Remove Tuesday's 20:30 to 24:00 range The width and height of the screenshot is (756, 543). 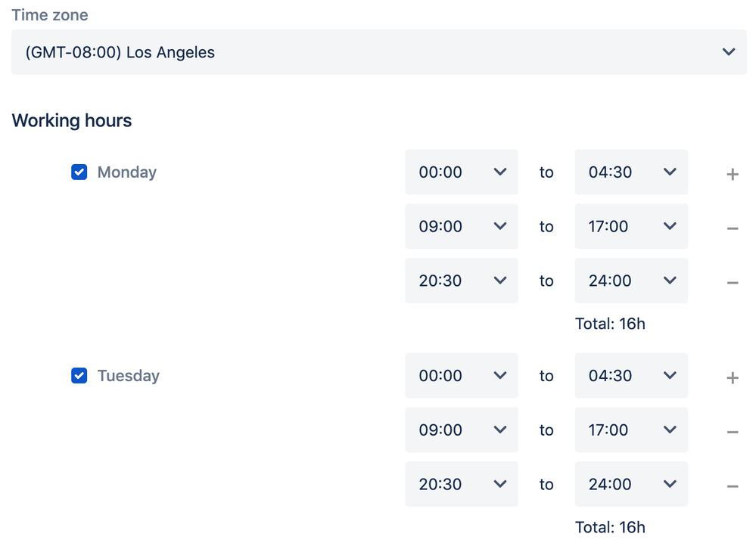coord(732,486)
